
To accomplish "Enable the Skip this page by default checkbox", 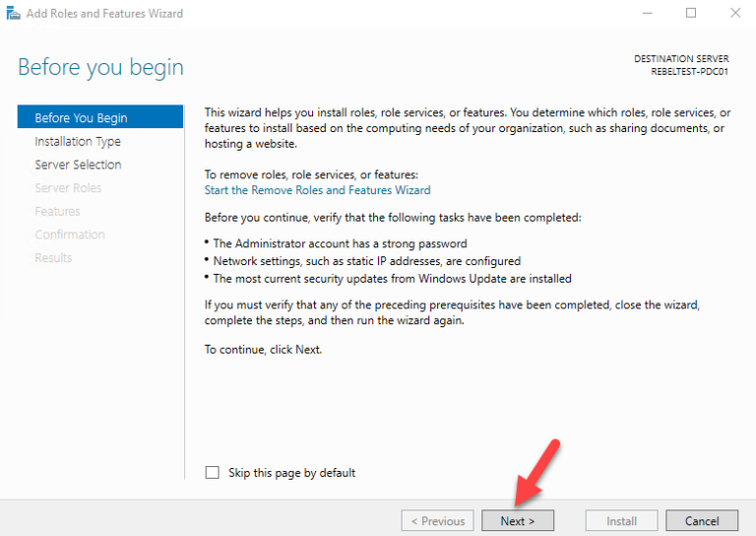I will [212, 473].
